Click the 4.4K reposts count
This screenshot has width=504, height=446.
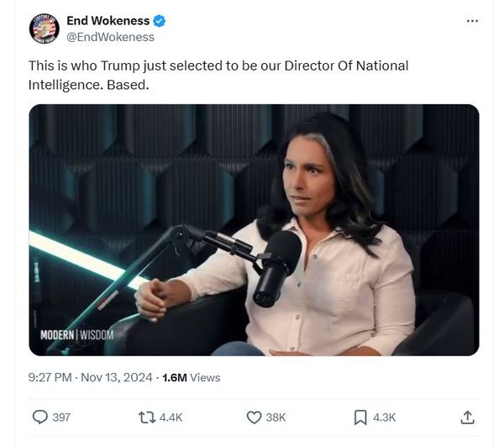pos(171,417)
